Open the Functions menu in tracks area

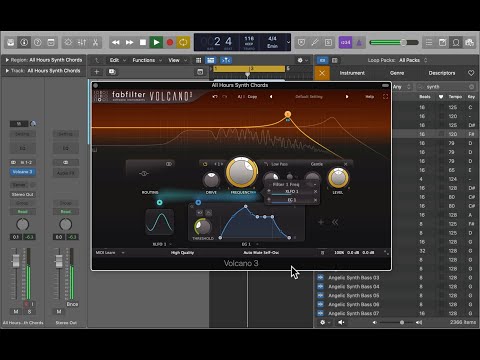pos(147,60)
